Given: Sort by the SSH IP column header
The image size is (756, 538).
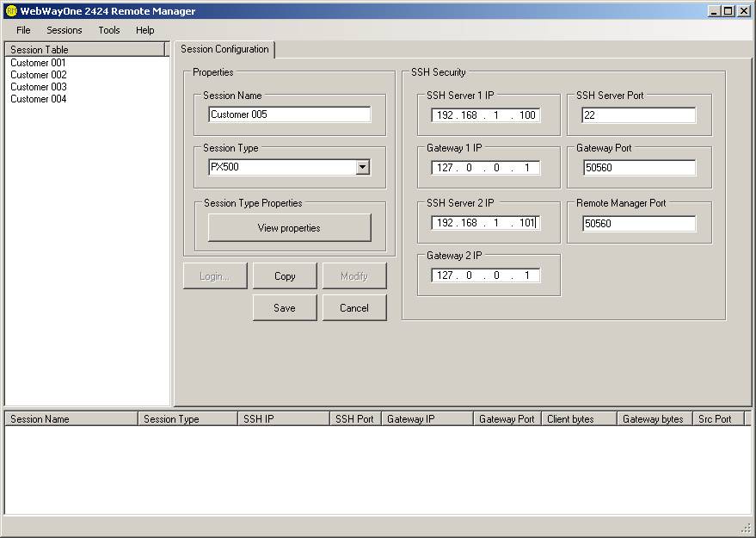Looking at the screenshot, I should coord(283,419).
